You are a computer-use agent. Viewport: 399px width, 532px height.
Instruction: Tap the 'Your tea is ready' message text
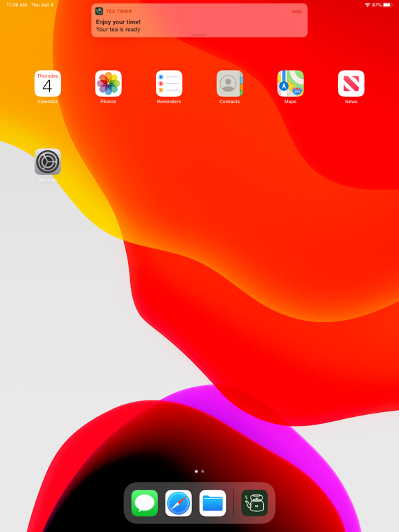pyautogui.click(x=118, y=30)
